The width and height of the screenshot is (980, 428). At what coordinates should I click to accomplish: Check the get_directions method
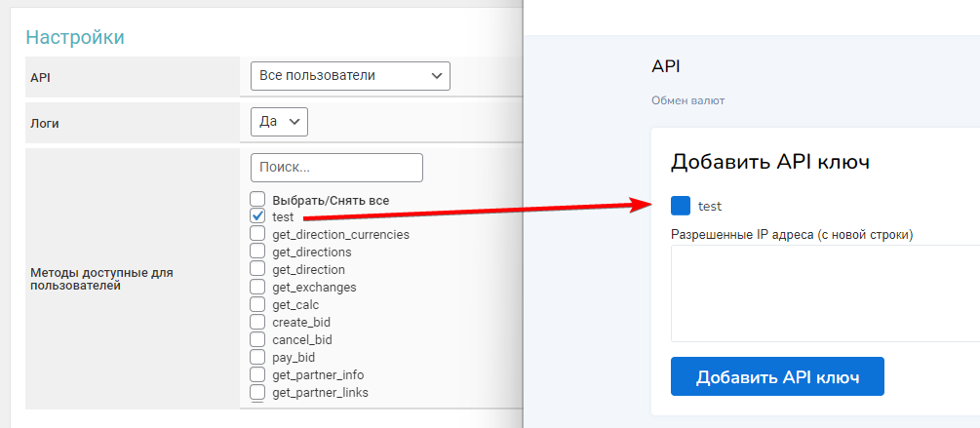pyautogui.click(x=257, y=252)
